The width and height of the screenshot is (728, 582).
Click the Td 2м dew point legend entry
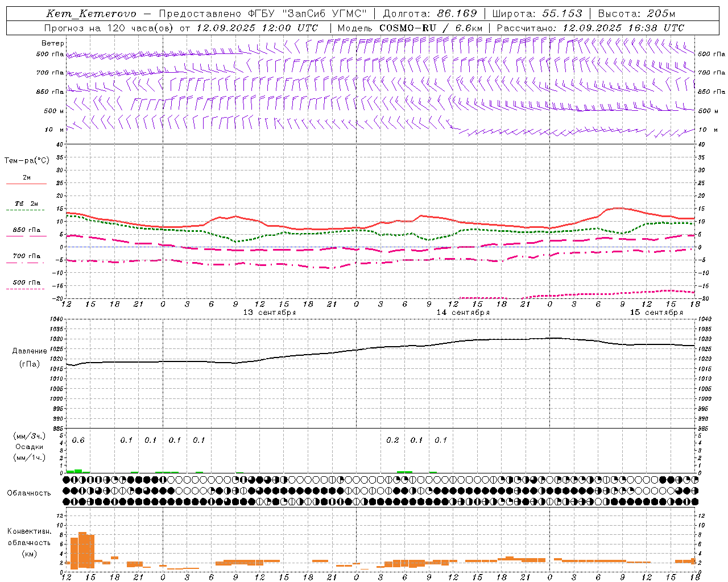click(26, 203)
